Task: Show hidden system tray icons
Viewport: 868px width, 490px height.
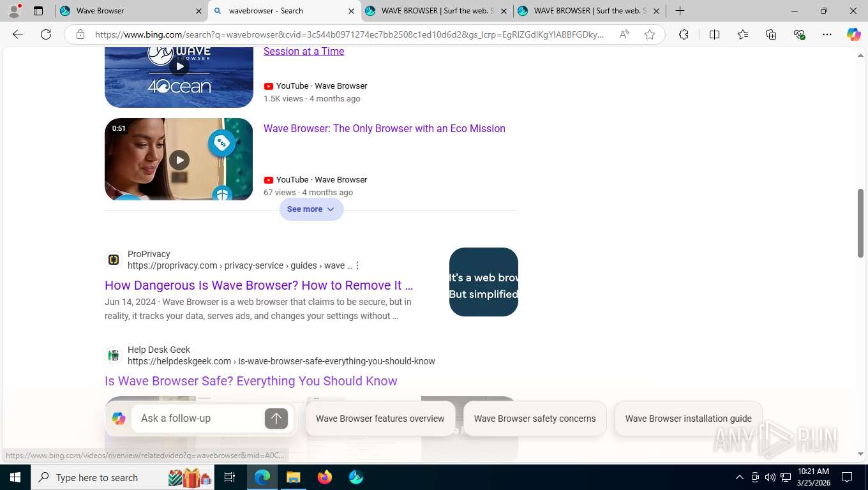Action: coord(740,477)
